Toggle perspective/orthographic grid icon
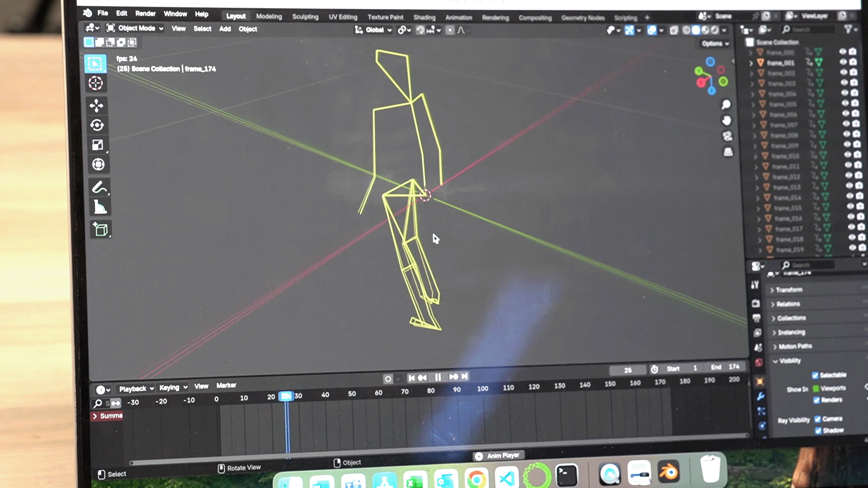868x488 pixels. 728,152
